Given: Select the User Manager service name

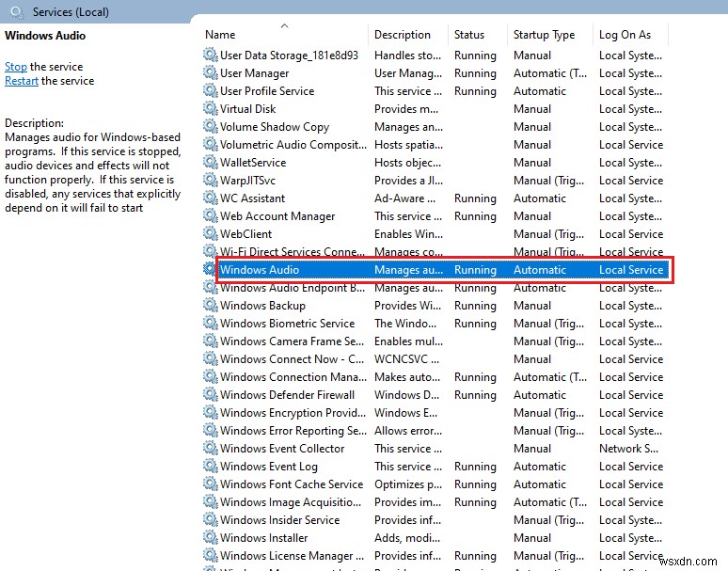Looking at the screenshot, I should [254, 73].
